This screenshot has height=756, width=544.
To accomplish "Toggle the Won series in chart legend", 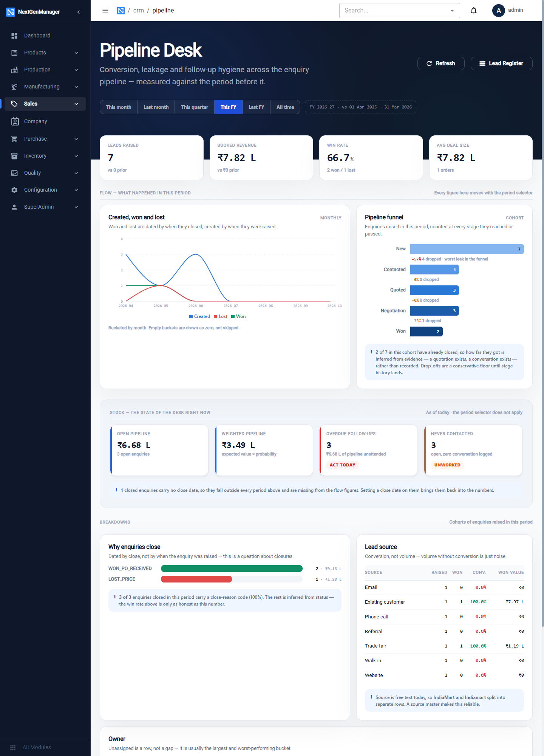I will (x=238, y=316).
